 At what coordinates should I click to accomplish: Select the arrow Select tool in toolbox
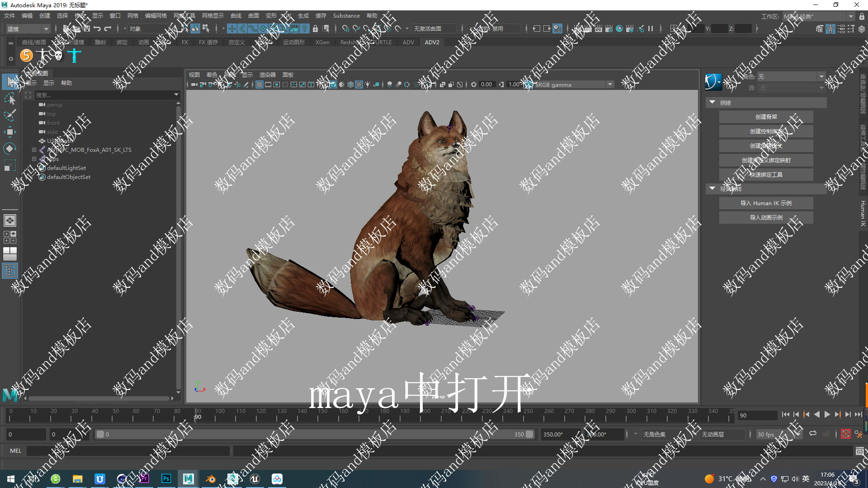tap(10, 81)
